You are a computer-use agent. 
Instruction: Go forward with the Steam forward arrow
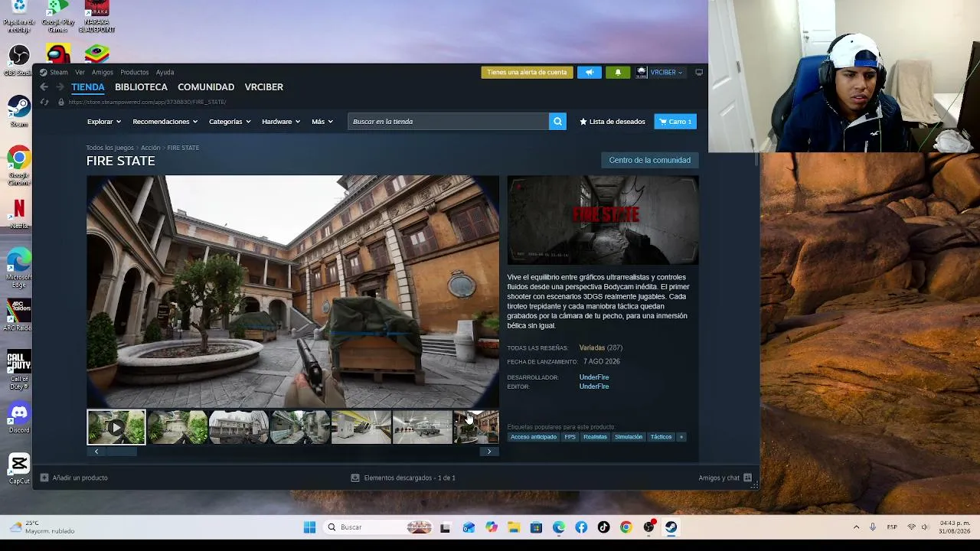(x=60, y=87)
